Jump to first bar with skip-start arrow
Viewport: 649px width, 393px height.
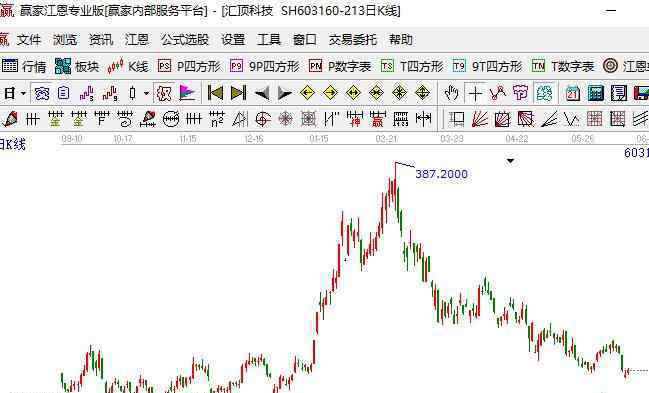pos(215,93)
